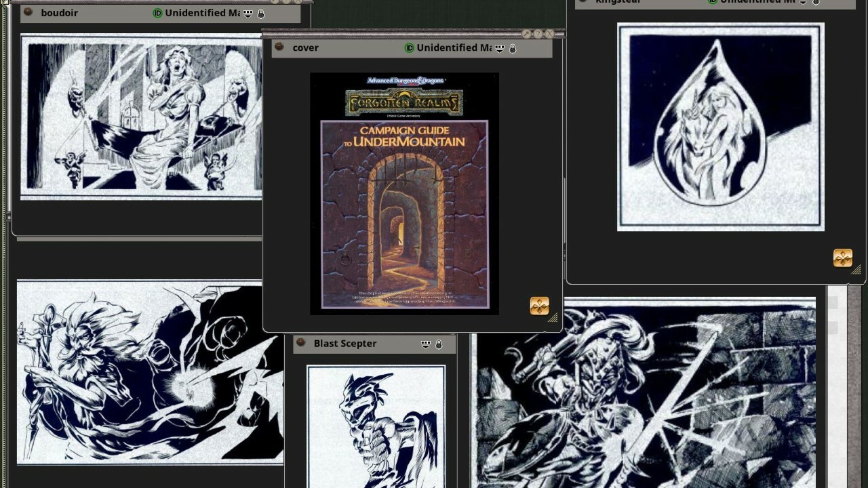Click the bead icon beside Blast Scepter title
The height and width of the screenshot is (488, 868).
point(300,344)
